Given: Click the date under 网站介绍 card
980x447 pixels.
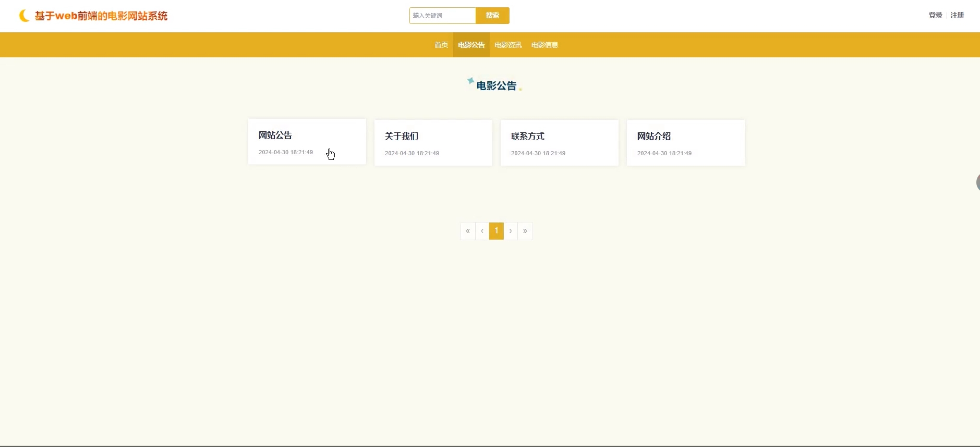Looking at the screenshot, I should (x=664, y=153).
